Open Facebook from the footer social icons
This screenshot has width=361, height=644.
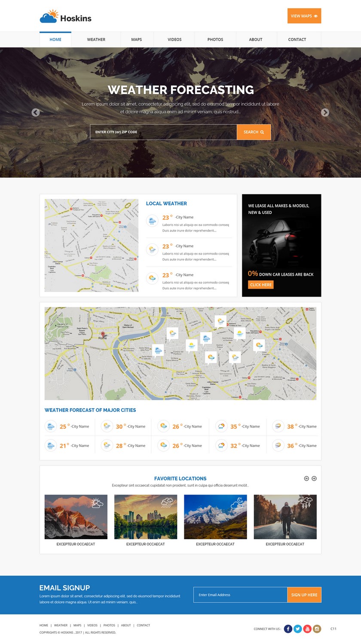coord(288,629)
